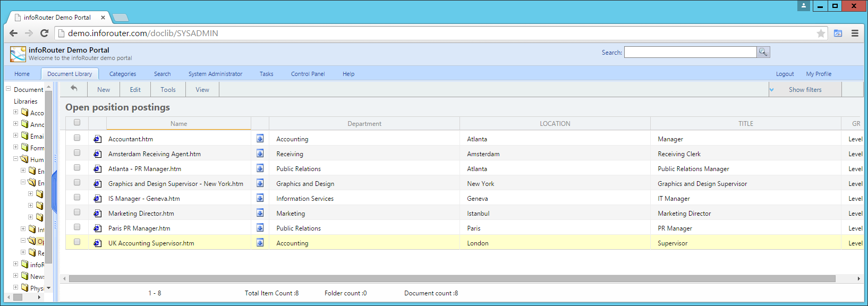Switch to the Categories tab
The height and width of the screenshot is (306, 868).
tap(123, 74)
